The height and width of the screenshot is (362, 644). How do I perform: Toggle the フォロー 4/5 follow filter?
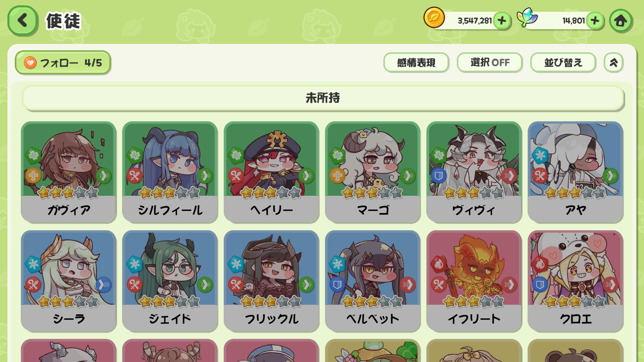63,63
